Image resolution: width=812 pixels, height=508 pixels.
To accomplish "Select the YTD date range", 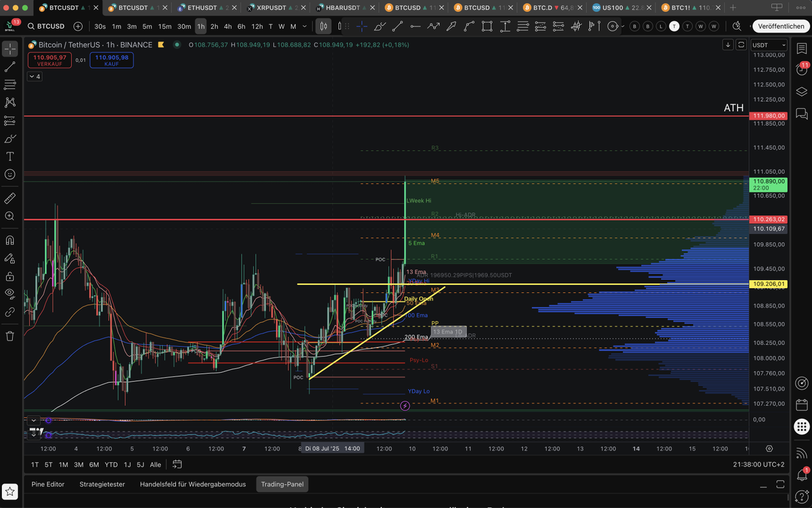I will [111, 465].
